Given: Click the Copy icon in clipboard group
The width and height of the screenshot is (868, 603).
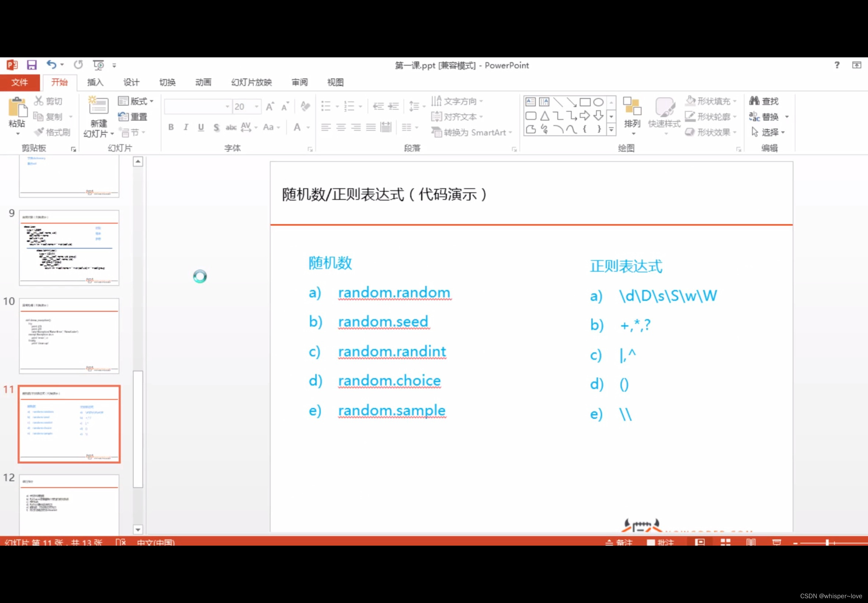Looking at the screenshot, I should [x=39, y=116].
